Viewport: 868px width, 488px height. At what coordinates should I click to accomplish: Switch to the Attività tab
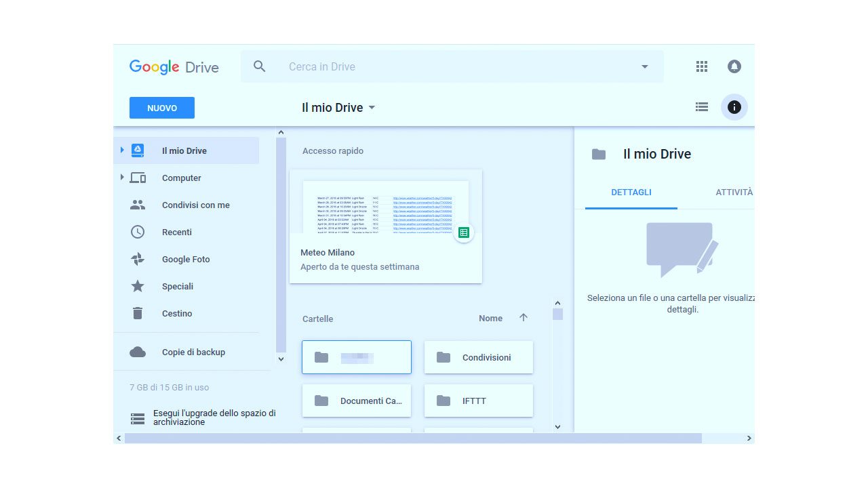pos(734,192)
